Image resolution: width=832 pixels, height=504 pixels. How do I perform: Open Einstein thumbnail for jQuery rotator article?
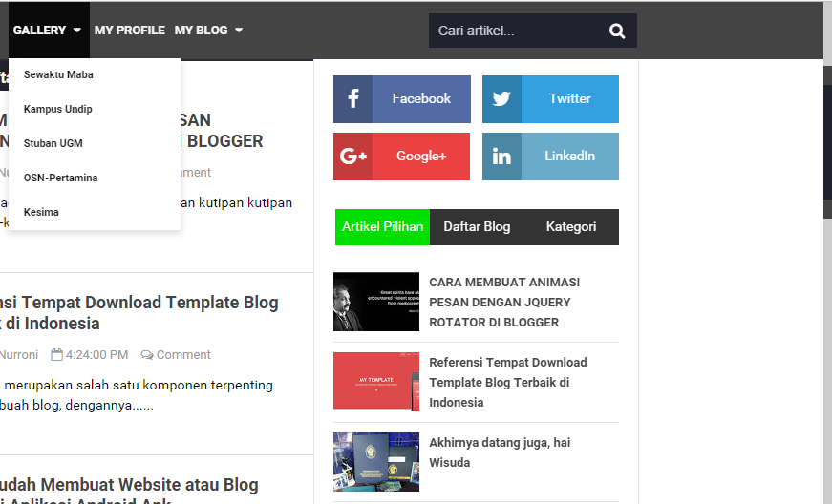376,302
